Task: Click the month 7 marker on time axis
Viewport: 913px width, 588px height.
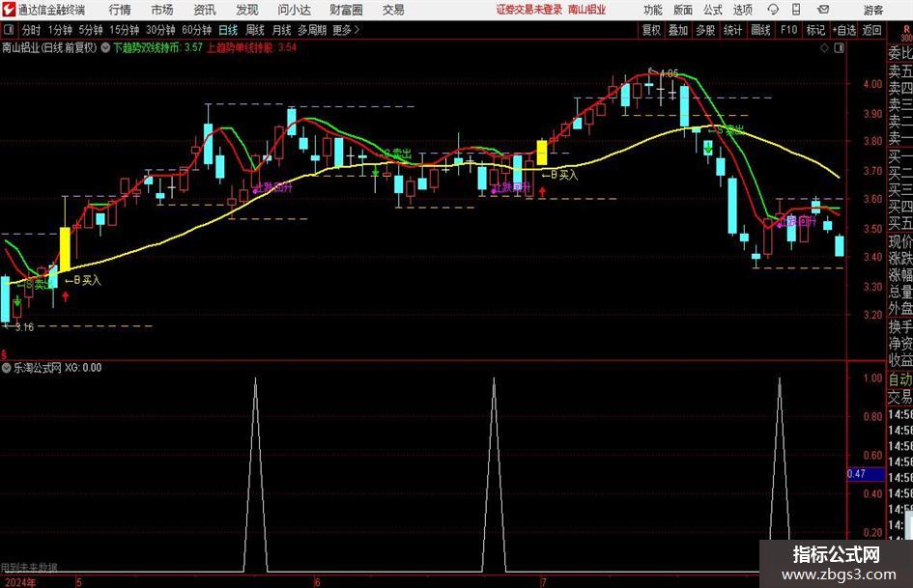Action: pos(543,582)
